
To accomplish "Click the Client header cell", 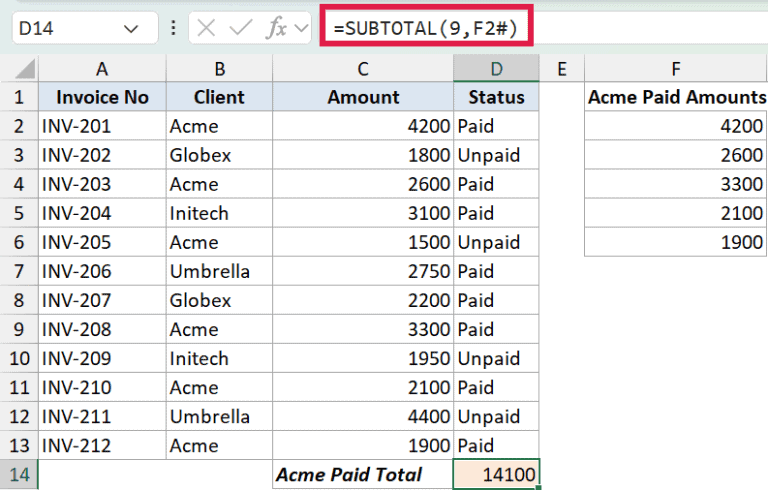I will (219, 97).
